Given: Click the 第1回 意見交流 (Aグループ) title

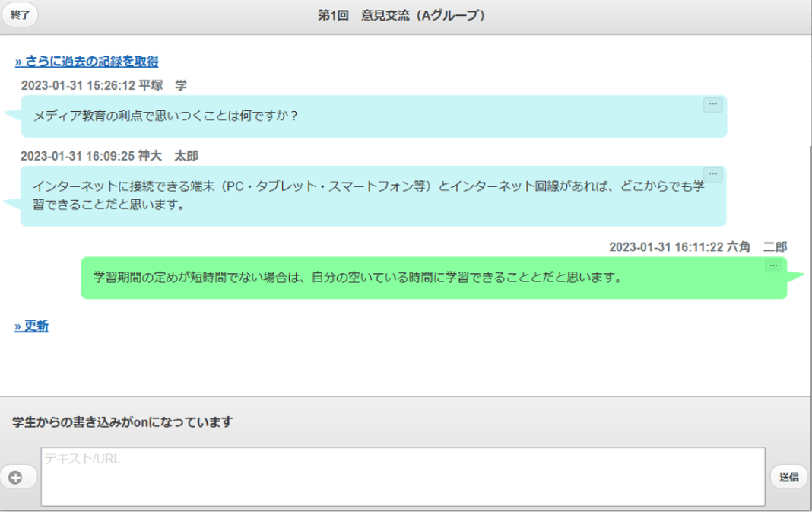Looking at the screenshot, I should [401, 15].
